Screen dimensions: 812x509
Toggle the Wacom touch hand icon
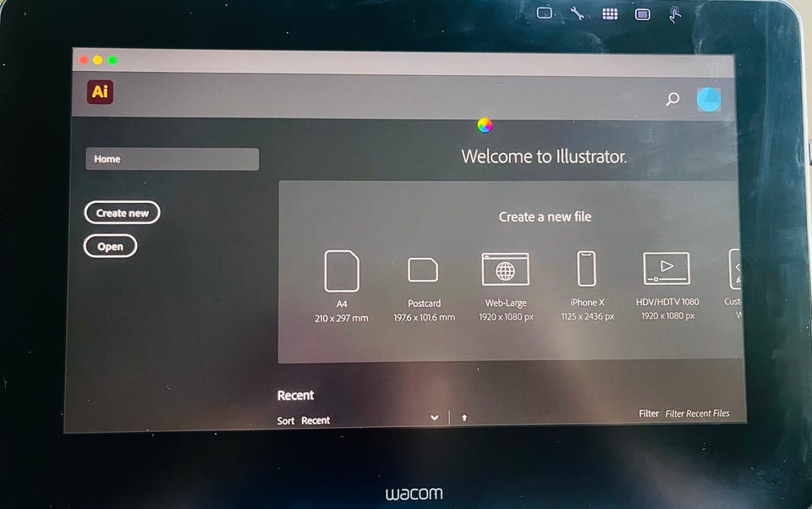tap(675, 14)
